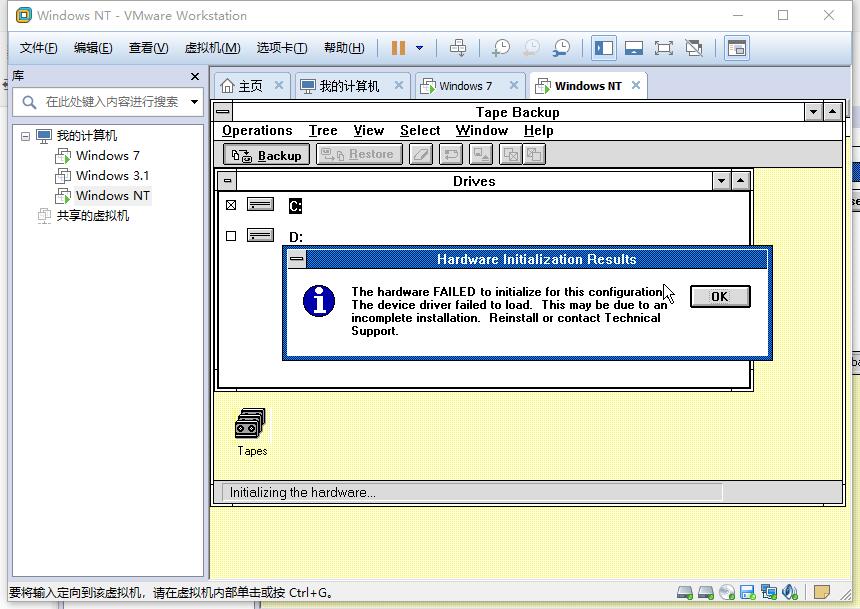Collapse the 我的计算机 tree node

point(25,136)
